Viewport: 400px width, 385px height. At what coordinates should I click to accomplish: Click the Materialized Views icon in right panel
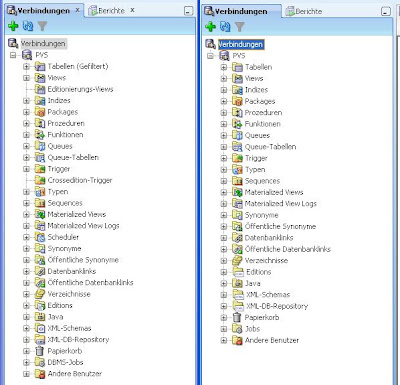tap(237, 192)
